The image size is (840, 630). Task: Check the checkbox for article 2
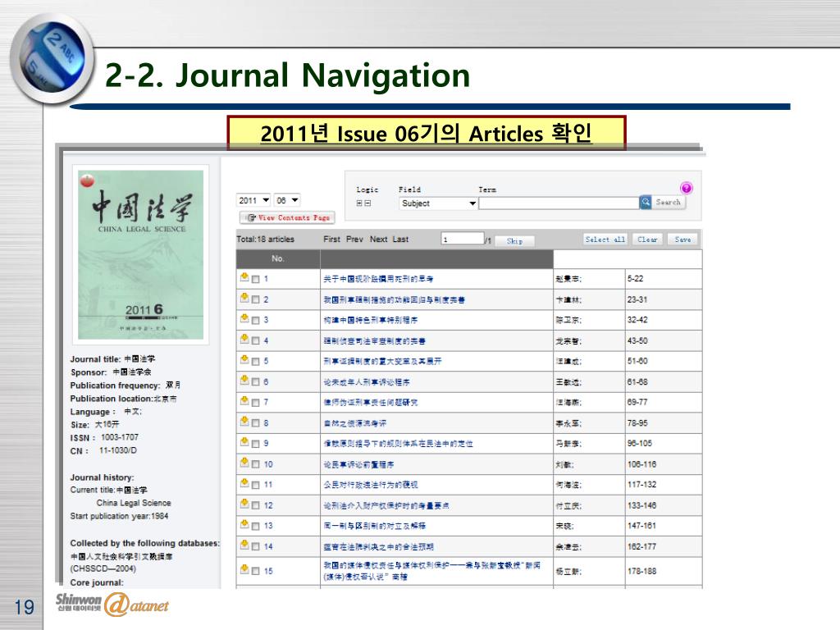pos(255,300)
